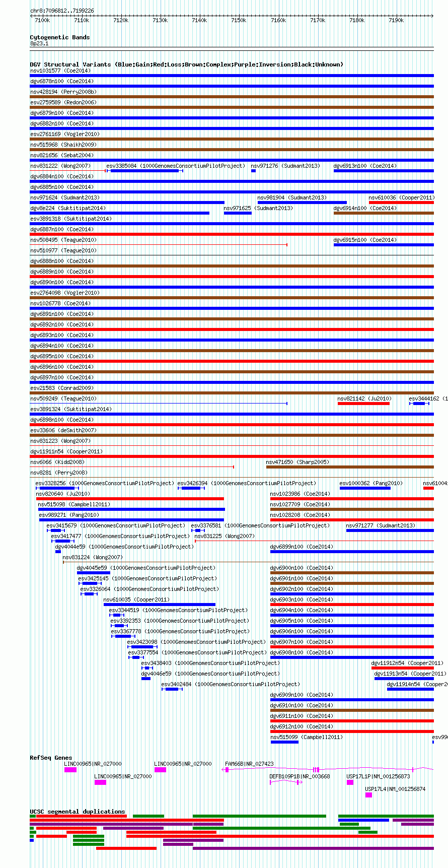Open the USP17L1P|NM_001256873 gene label
Screen dimensions: 448x868
[x=378, y=776]
